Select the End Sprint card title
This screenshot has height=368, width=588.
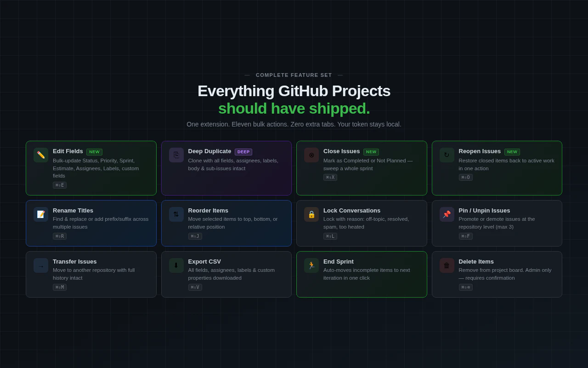click(x=339, y=262)
